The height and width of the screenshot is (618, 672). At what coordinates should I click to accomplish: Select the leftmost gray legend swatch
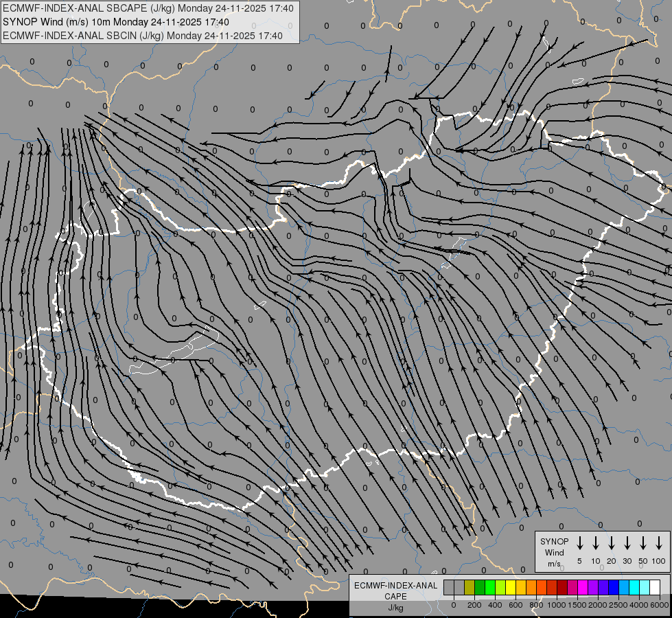click(449, 587)
